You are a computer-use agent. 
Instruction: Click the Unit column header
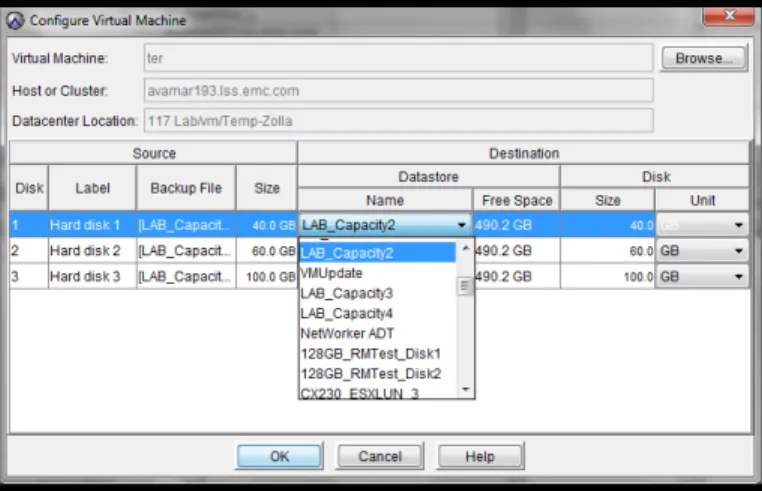pyautogui.click(x=702, y=200)
